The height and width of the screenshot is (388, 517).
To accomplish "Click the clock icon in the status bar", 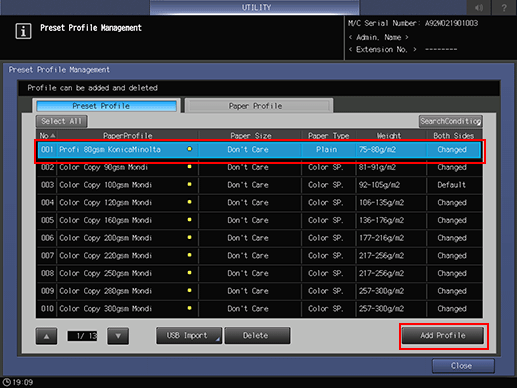I will [7, 382].
